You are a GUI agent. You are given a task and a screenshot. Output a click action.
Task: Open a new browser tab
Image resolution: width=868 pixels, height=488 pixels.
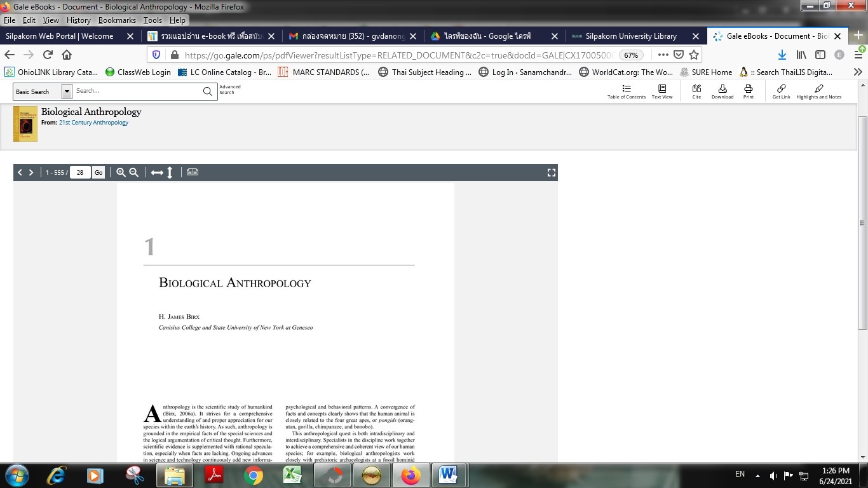coord(860,36)
